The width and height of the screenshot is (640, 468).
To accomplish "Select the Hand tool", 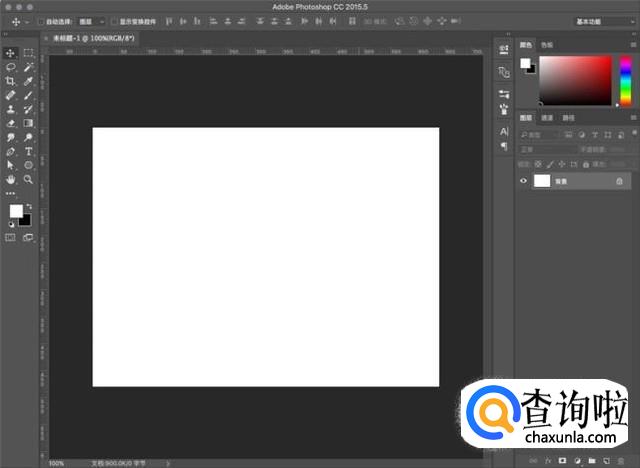I will coord(11,179).
